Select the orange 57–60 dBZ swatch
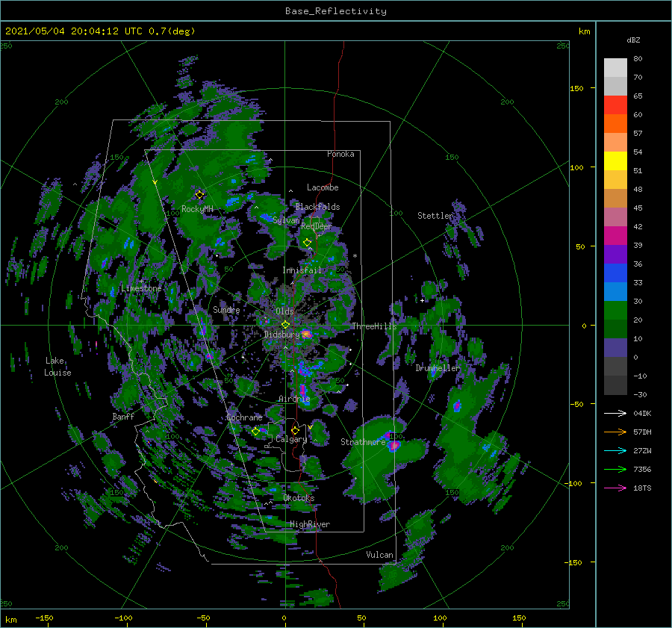 tap(615, 124)
